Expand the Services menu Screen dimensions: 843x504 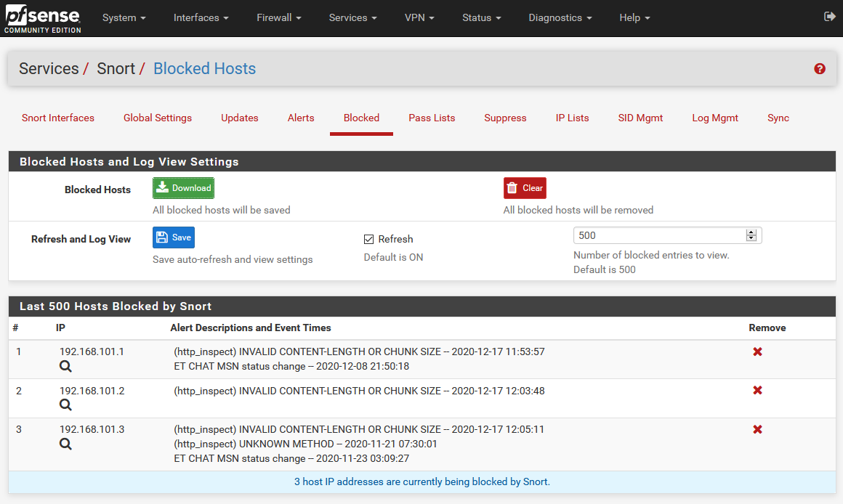point(352,17)
